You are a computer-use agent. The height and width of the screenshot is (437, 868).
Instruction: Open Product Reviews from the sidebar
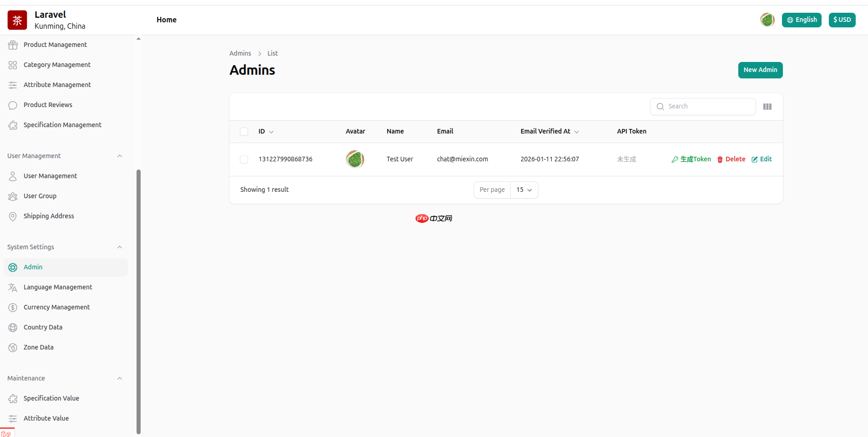[x=48, y=105]
